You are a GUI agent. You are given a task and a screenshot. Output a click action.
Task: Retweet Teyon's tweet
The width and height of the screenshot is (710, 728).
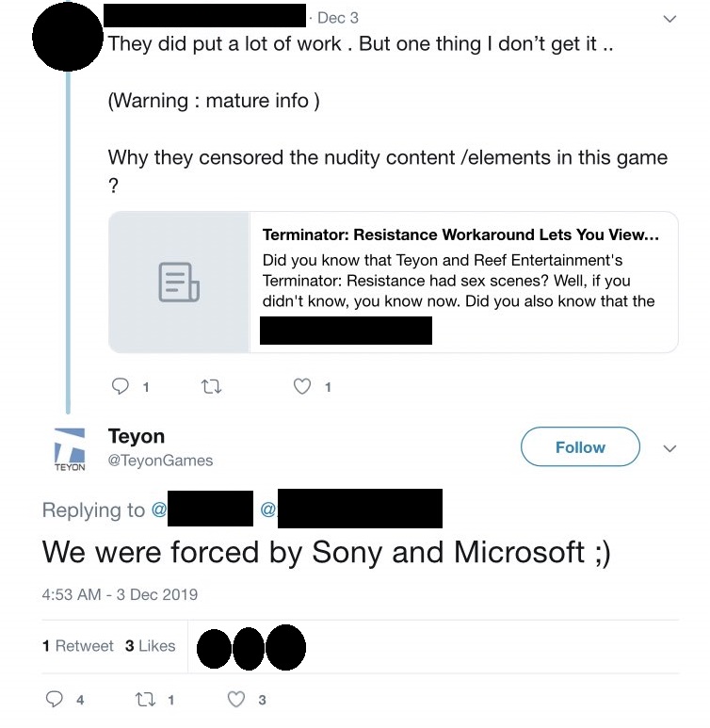145,700
